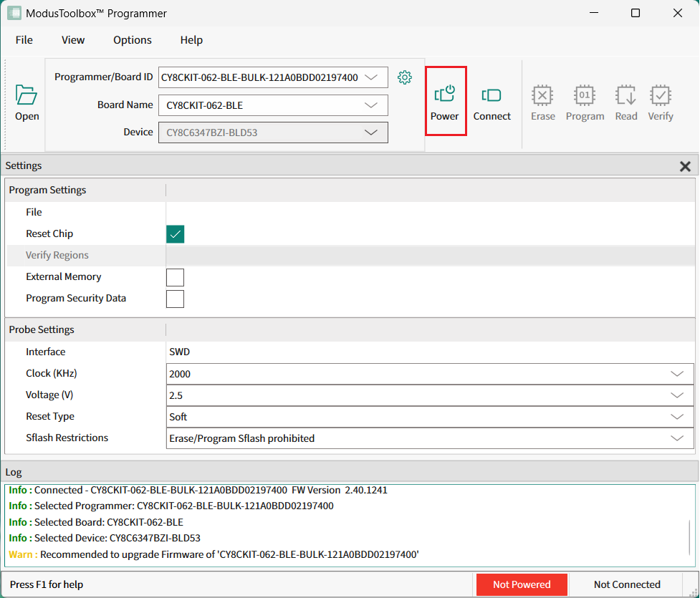Open the Help menu

click(x=191, y=40)
